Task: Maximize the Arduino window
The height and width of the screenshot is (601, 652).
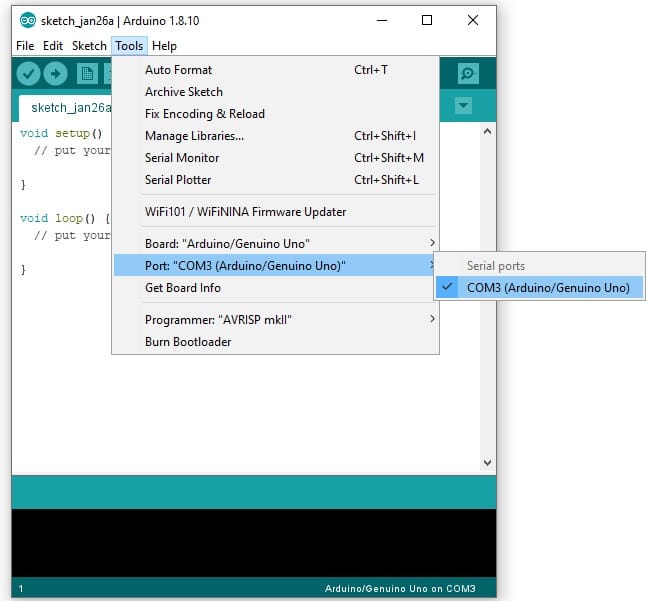Action: [x=427, y=20]
